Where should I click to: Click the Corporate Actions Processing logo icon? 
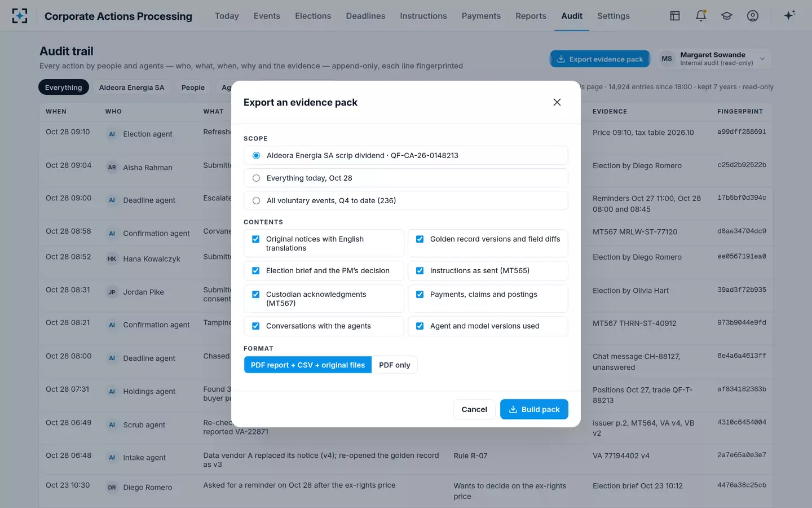[x=20, y=16]
